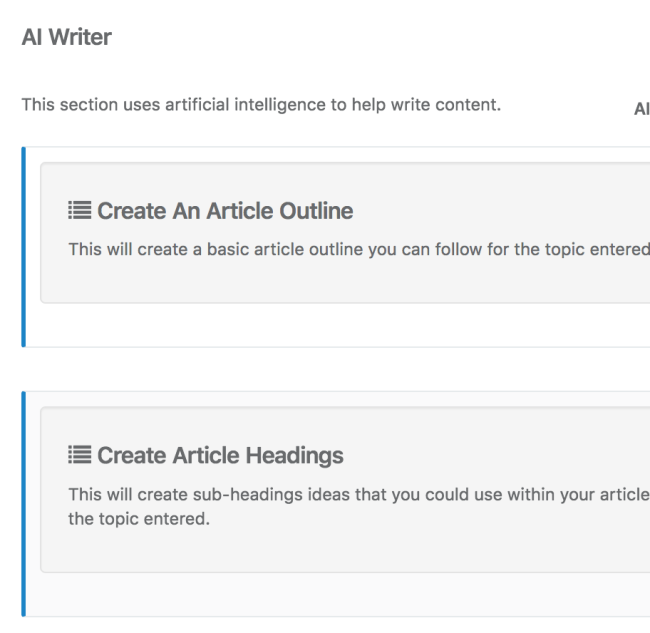This screenshot has width=650, height=633.
Task: Click 'the topic entered.' text line
Action: [x=139, y=519]
